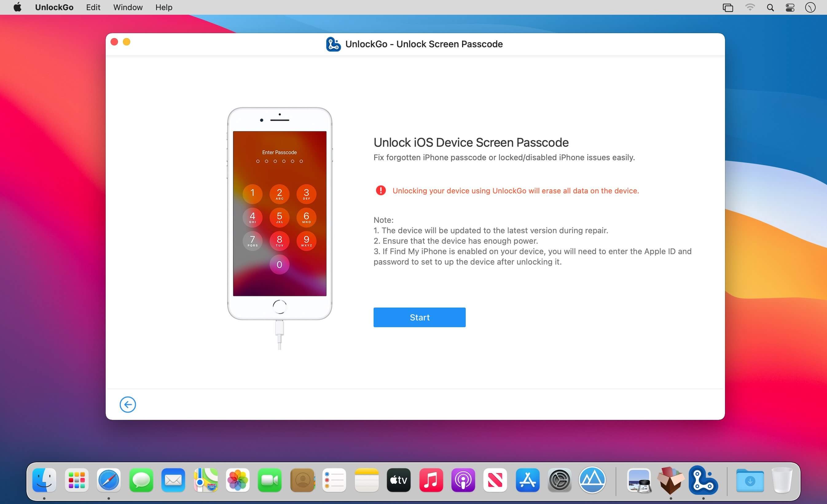Click the Apple menu logo

18,7
